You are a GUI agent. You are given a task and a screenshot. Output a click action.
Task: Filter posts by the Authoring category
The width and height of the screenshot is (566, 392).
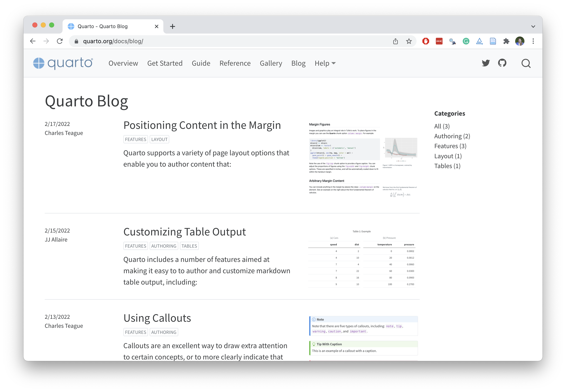(x=452, y=136)
